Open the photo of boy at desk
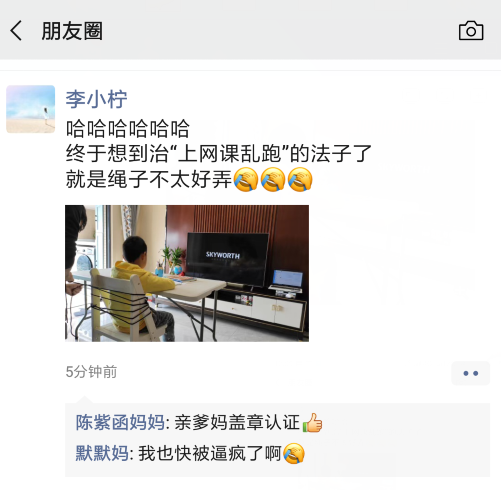The width and height of the screenshot is (501, 490). tap(187, 273)
